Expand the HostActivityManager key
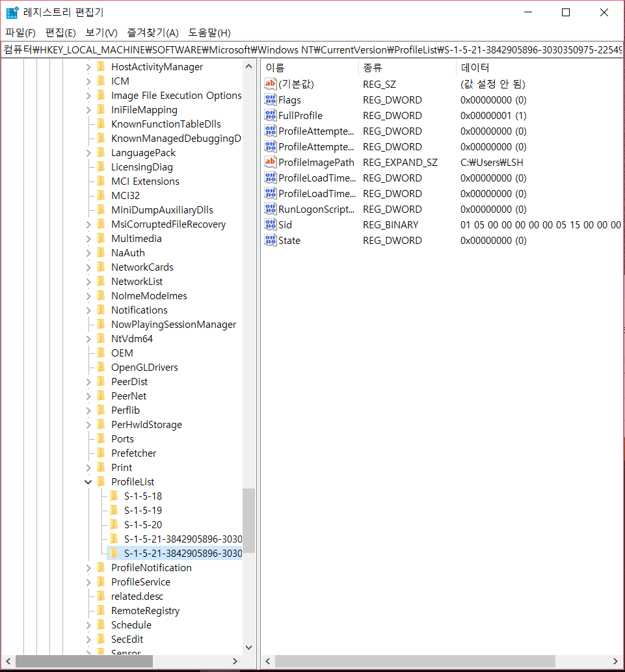Image resolution: width=625 pixels, height=672 pixels. [88, 67]
